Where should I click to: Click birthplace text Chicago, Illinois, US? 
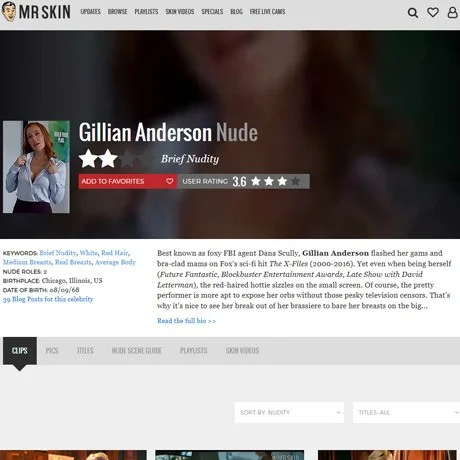72,281
